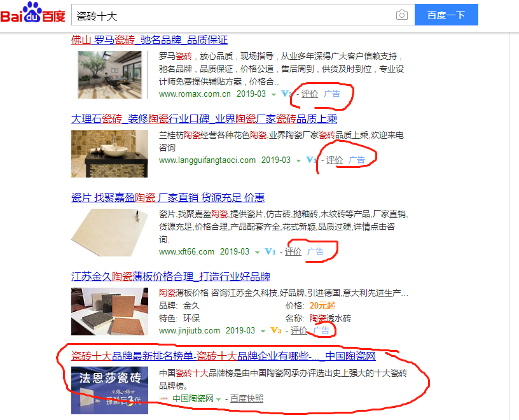Viewport: 519px width, 420px height.
Task: Expand dropdown arrow after romax.com.cn date
Action: coord(273,95)
